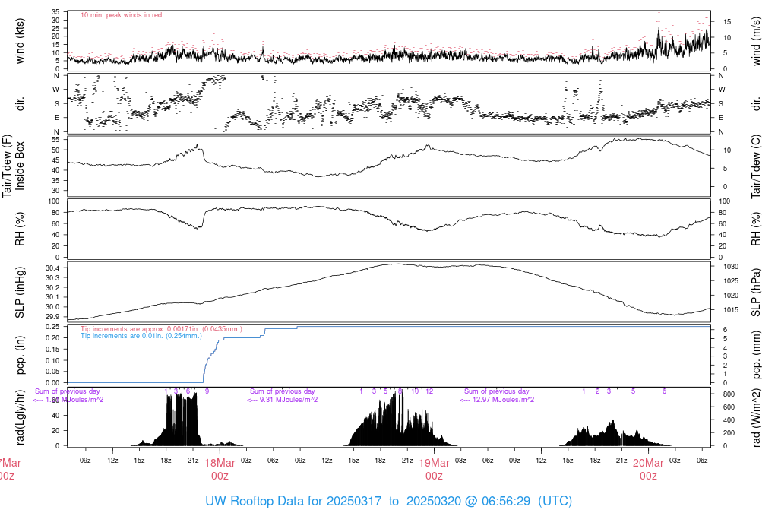Viewport: 778px width, 532px height.
Task: Click the '<--- 12.97 MJoules/m^2' annotation
Action: pos(497,400)
